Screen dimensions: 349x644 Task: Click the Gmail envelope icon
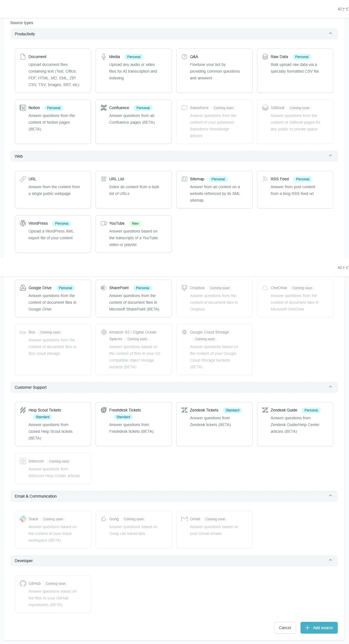184,519
